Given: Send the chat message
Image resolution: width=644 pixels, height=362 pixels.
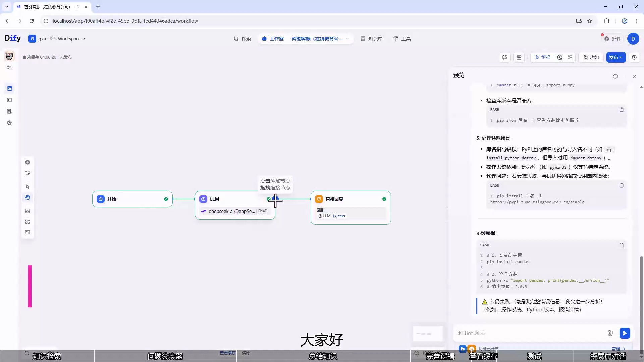Looking at the screenshot, I should 625,333.
